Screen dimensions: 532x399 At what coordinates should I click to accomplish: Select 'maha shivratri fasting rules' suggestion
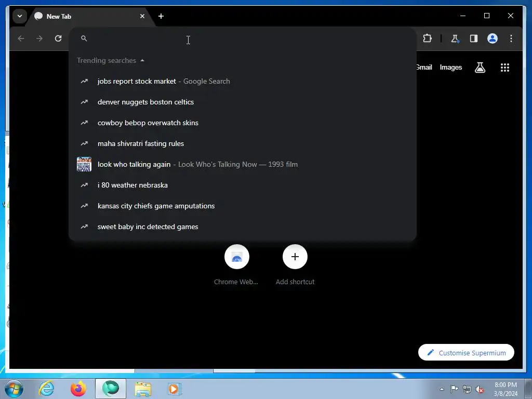click(243, 143)
